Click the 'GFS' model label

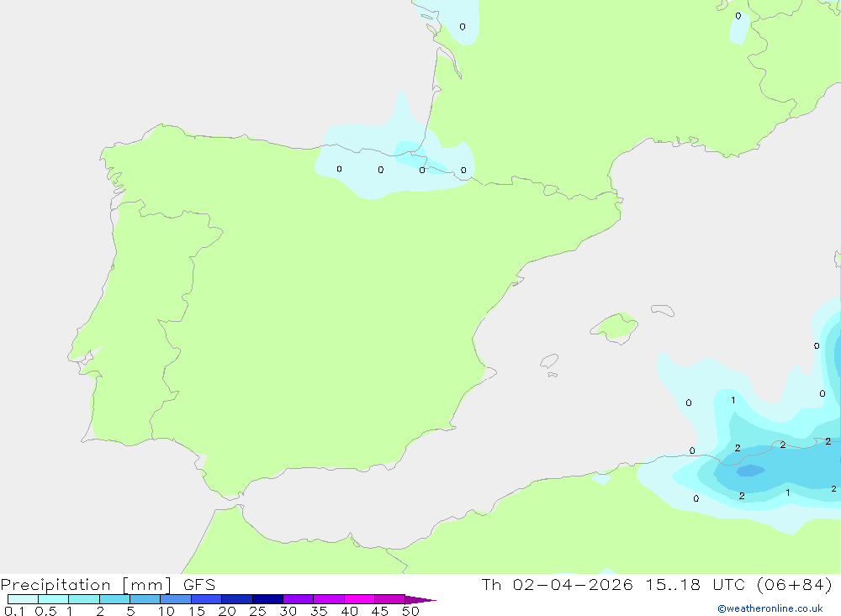(199, 585)
